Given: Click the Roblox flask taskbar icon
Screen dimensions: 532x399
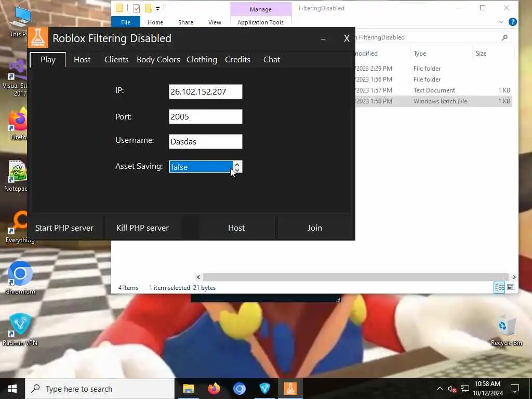Looking at the screenshot, I should 290,389.
